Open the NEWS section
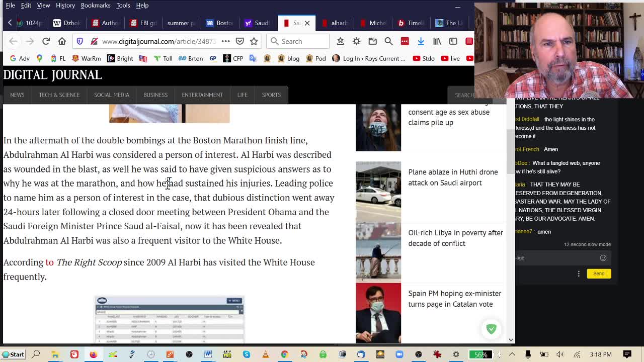 pos(17,95)
